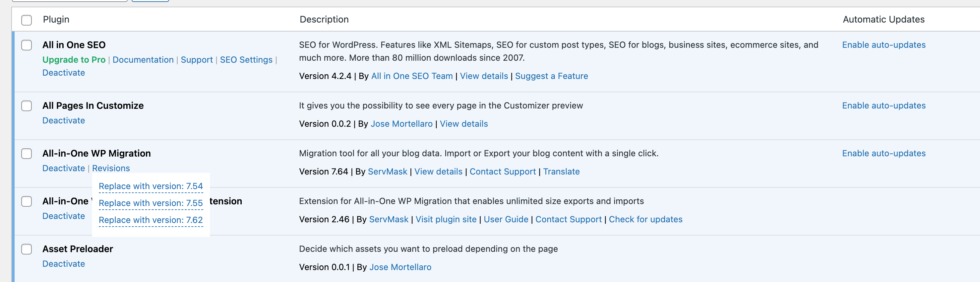Screen dimensions: 980x282
Task: Enable auto-updates for All-in-One WP Migration
Action: (x=884, y=153)
